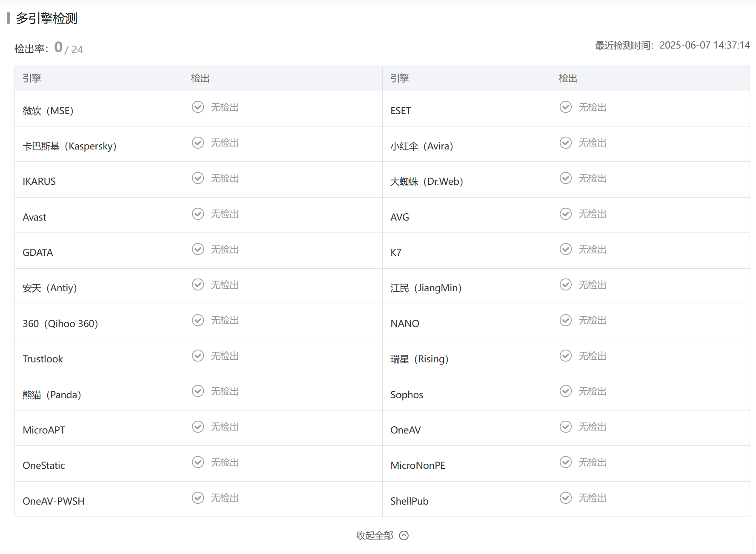Select the Trustlook engine name
This screenshot has height=554, width=756.
pyautogui.click(x=43, y=359)
